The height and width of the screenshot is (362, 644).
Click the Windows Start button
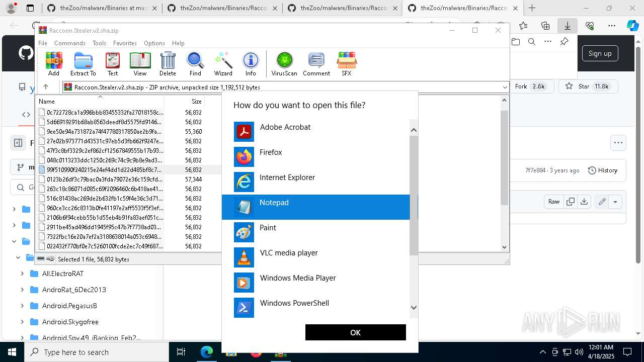[x=12, y=352]
